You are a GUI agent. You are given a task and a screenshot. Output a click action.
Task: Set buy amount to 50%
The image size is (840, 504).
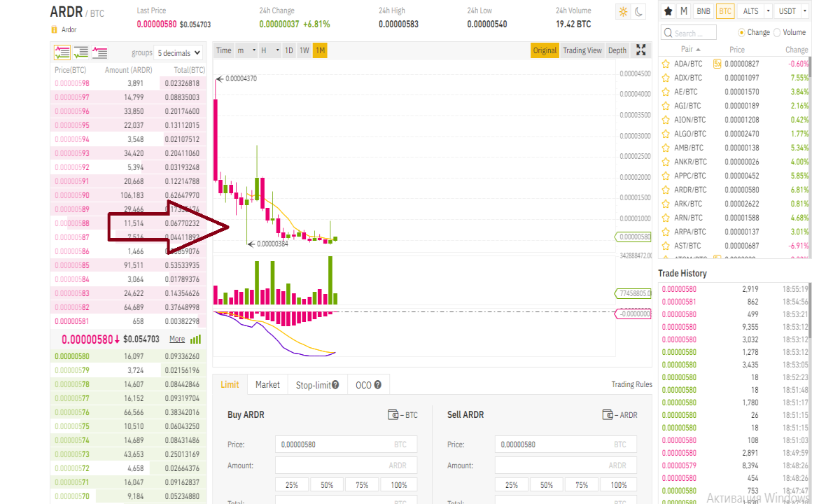coord(327,484)
